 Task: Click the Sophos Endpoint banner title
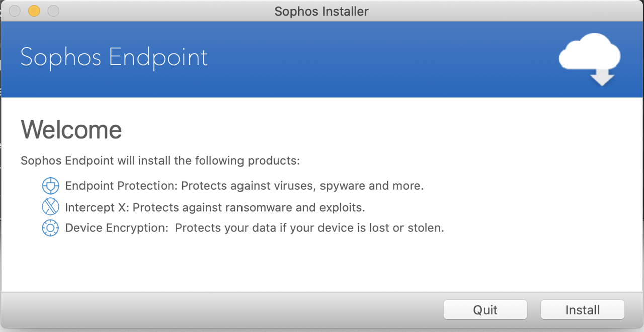coord(114,57)
